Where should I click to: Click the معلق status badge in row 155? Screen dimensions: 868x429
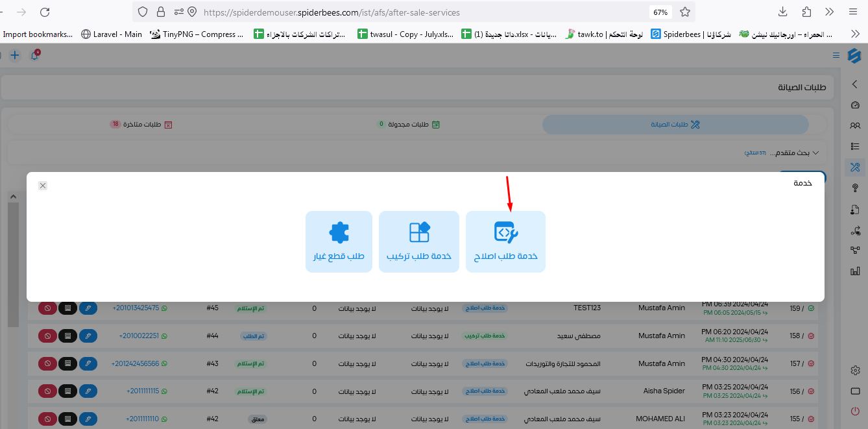click(258, 419)
